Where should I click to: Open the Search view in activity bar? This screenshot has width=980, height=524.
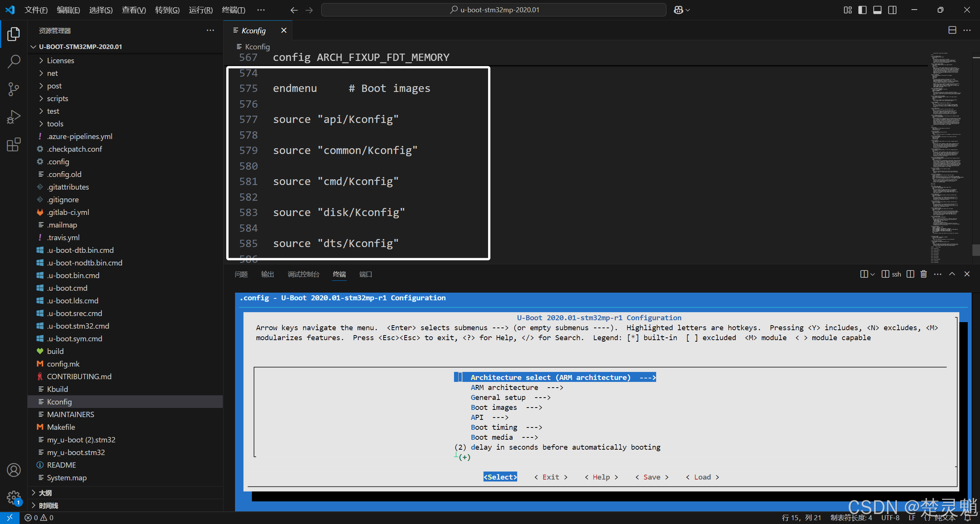click(x=14, y=61)
